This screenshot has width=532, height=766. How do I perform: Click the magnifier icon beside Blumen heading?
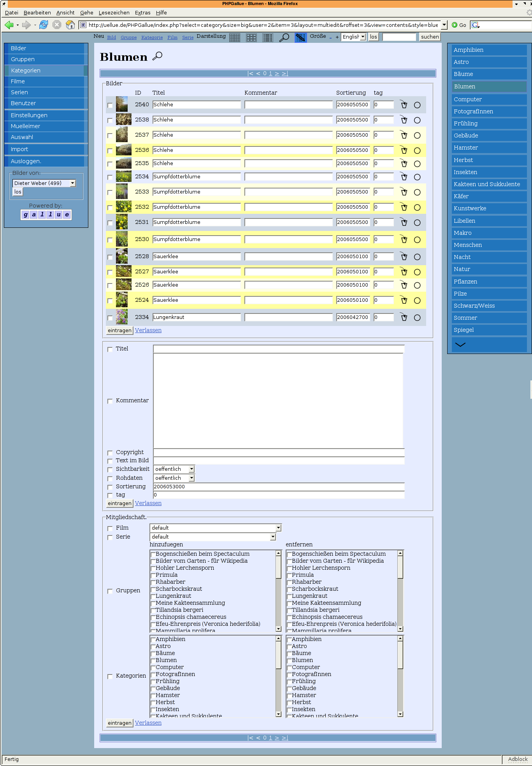(157, 56)
